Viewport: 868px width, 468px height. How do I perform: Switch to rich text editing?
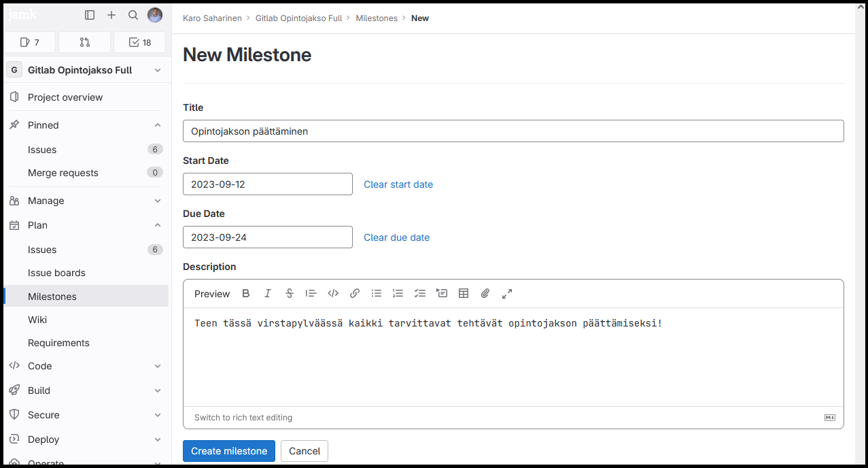(x=243, y=418)
